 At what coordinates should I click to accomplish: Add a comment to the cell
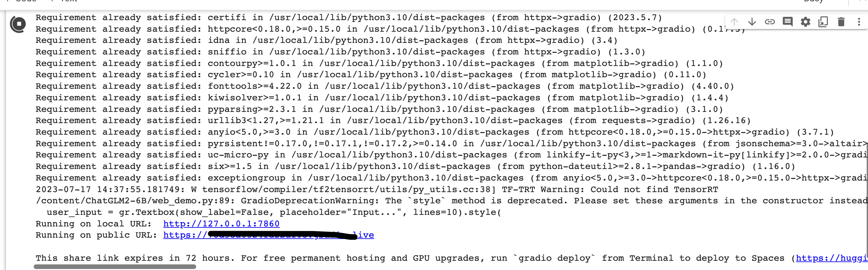(787, 22)
